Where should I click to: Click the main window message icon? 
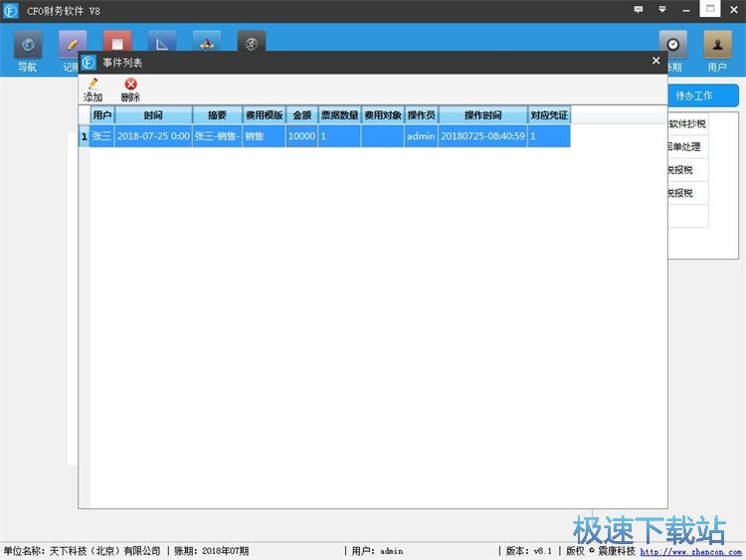pyautogui.click(x=639, y=10)
